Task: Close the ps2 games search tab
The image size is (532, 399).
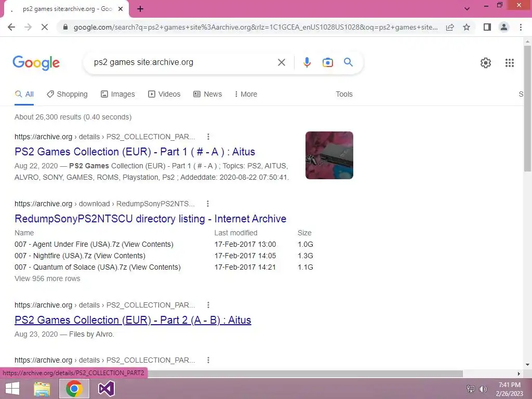Action: click(121, 9)
